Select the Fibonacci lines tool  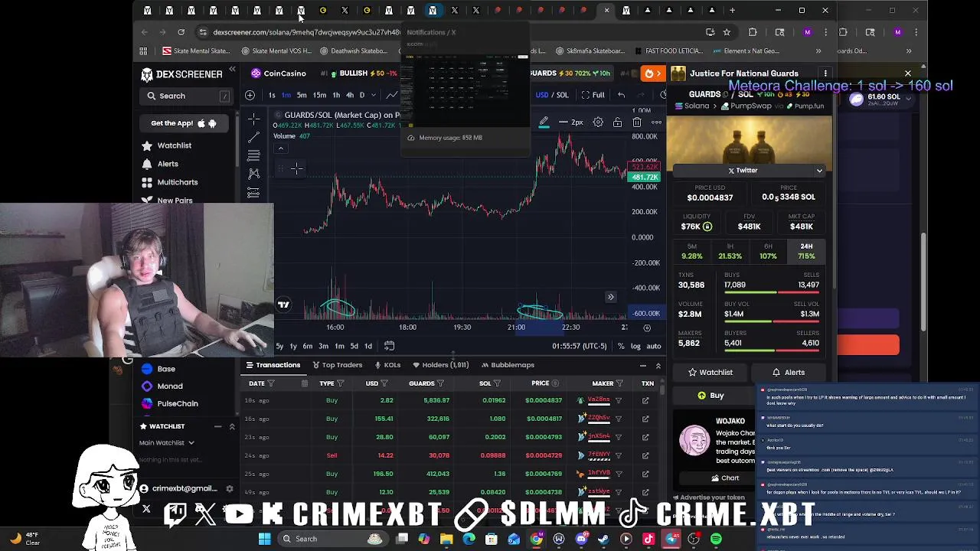(253, 155)
